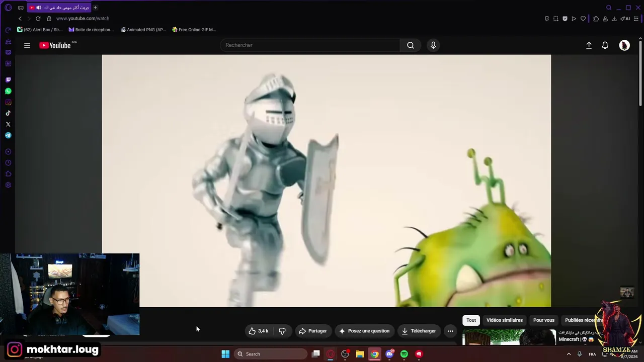The width and height of the screenshot is (644, 362).
Task: Select the Pour vous chip
Action: click(544, 320)
